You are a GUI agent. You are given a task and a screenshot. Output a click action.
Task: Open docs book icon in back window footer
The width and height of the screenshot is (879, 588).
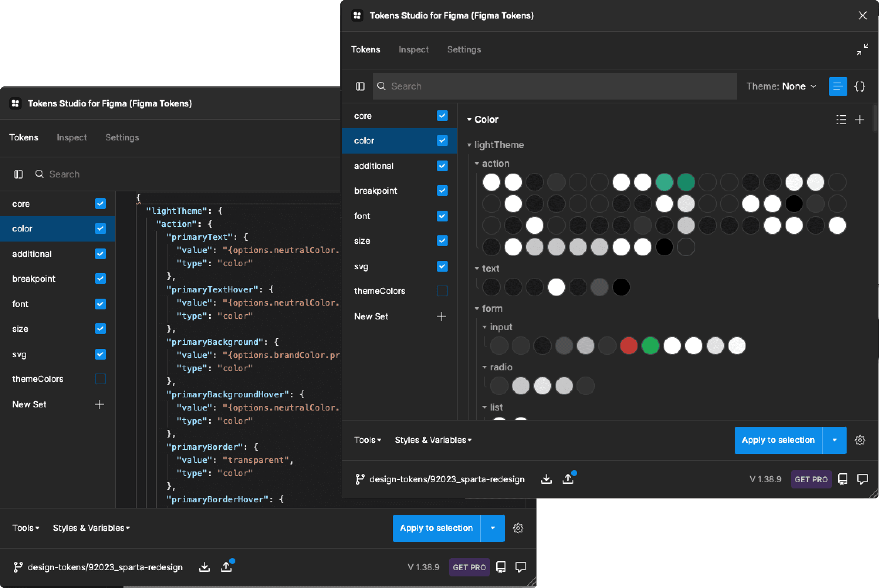[501, 567]
